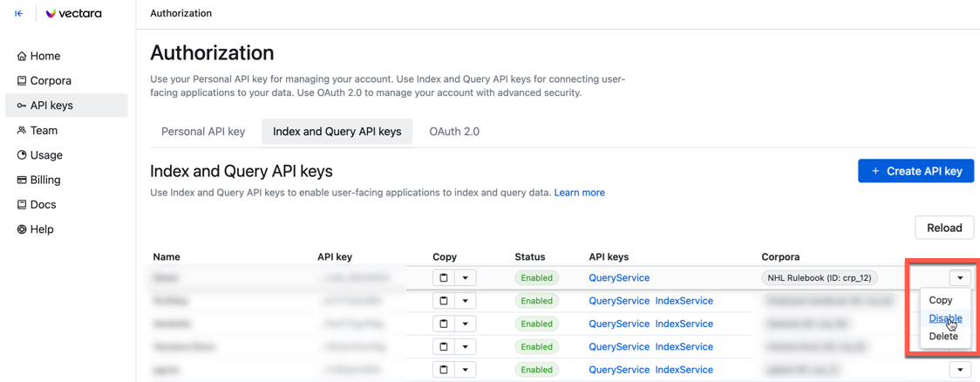The width and height of the screenshot is (980, 382).
Task: Collapse the sidebar with the arrow icon
Action: [18, 14]
